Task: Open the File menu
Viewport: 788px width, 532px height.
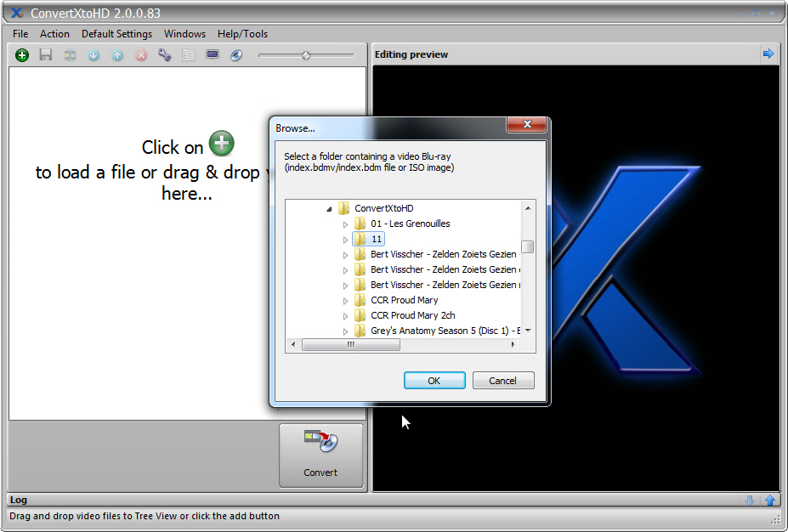Action: pyautogui.click(x=20, y=34)
